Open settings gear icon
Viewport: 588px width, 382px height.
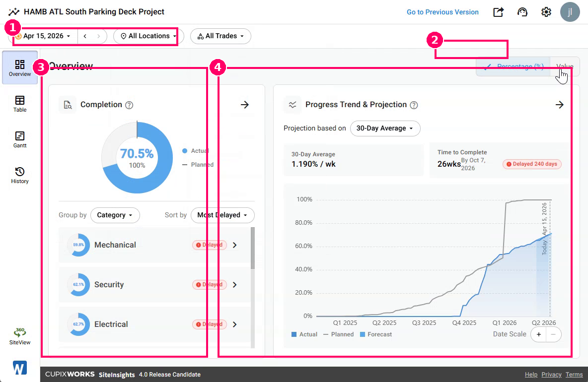click(x=546, y=12)
